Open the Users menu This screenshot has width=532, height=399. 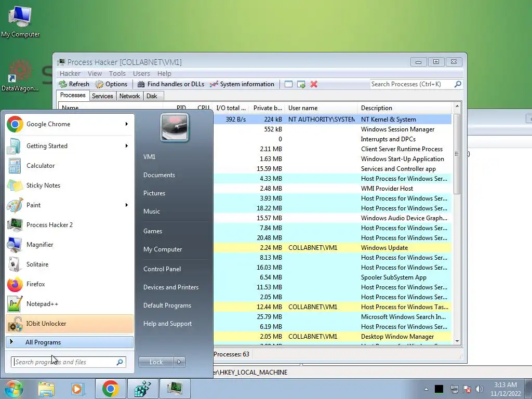coord(141,73)
